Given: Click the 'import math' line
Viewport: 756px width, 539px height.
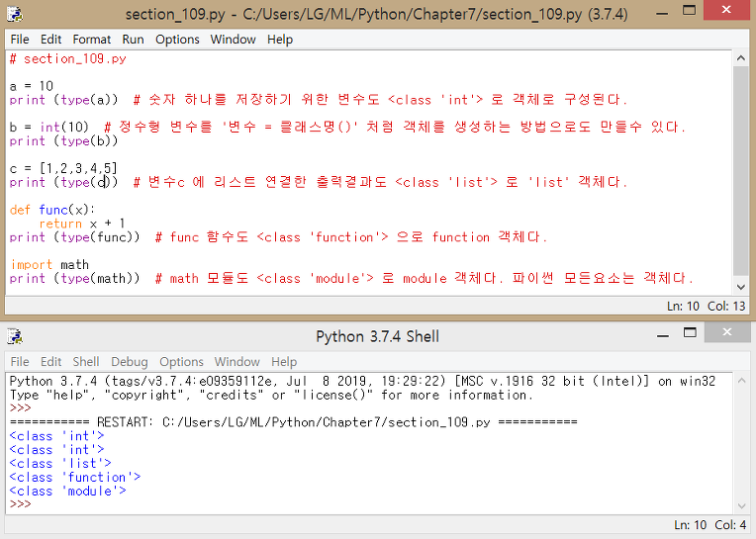Looking at the screenshot, I should point(49,264).
